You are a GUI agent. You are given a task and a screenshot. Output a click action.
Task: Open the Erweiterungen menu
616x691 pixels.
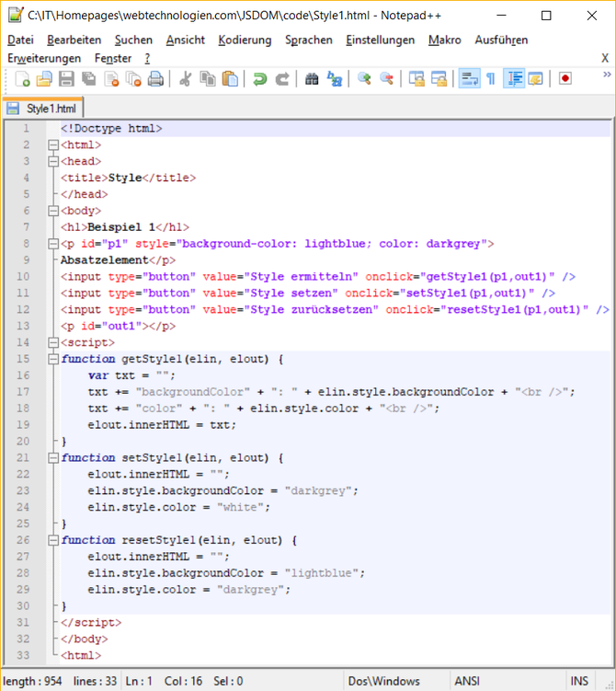pos(44,58)
